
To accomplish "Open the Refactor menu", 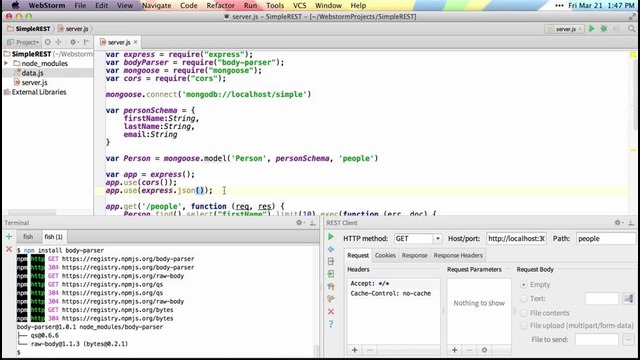I will (x=220, y=6).
